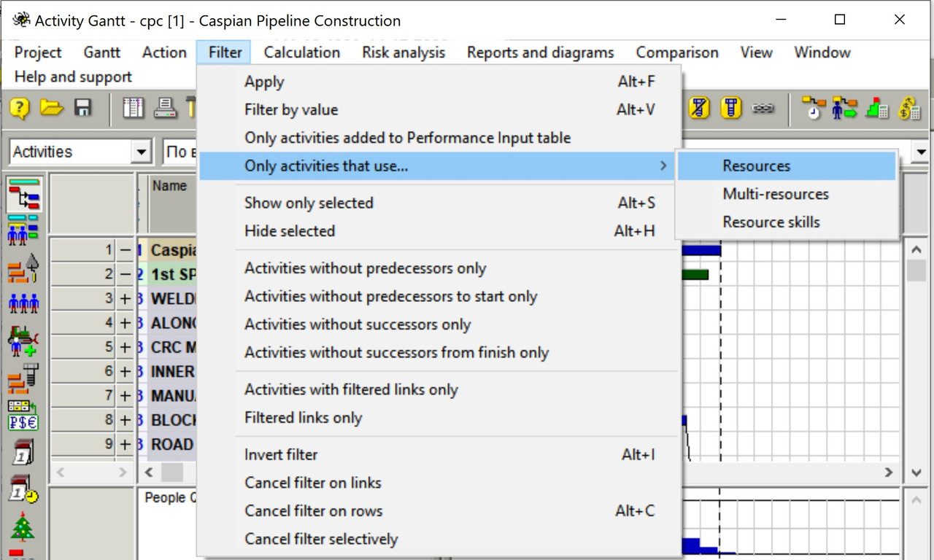Choose Activities without predecessors only

pyautogui.click(x=439, y=268)
